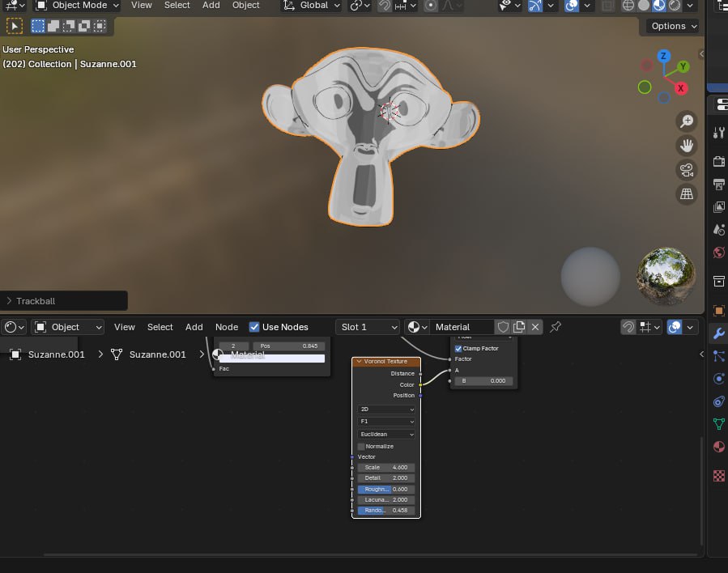The image size is (728, 573).
Task: Open the 3D viewport Object menu
Action: (245, 5)
